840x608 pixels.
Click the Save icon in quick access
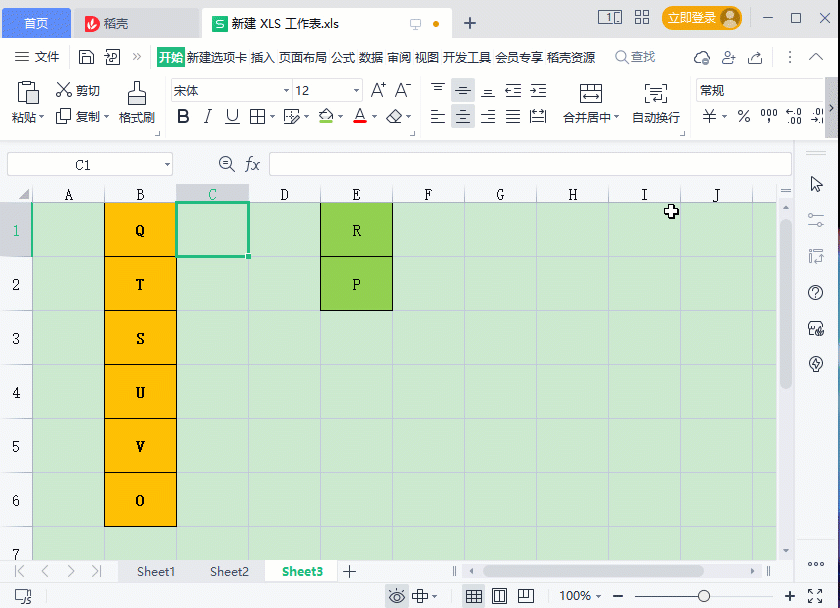(86, 57)
